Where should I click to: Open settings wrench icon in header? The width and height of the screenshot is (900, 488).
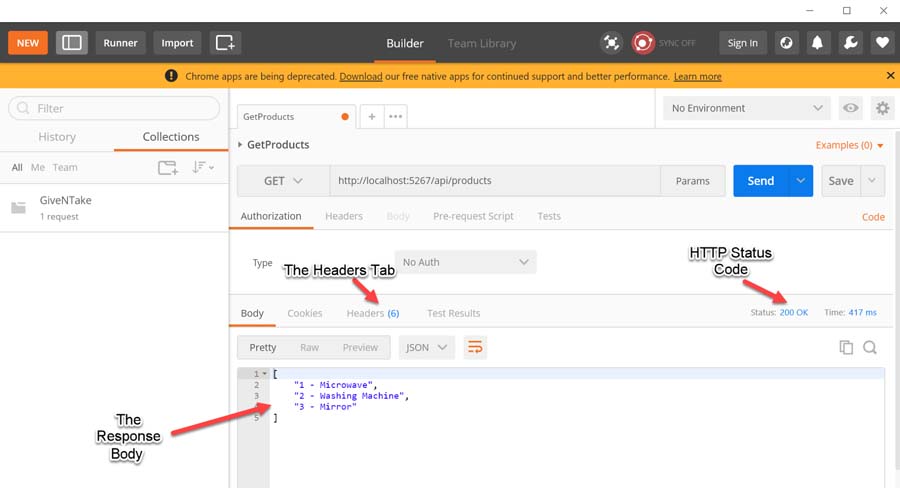[x=850, y=43]
